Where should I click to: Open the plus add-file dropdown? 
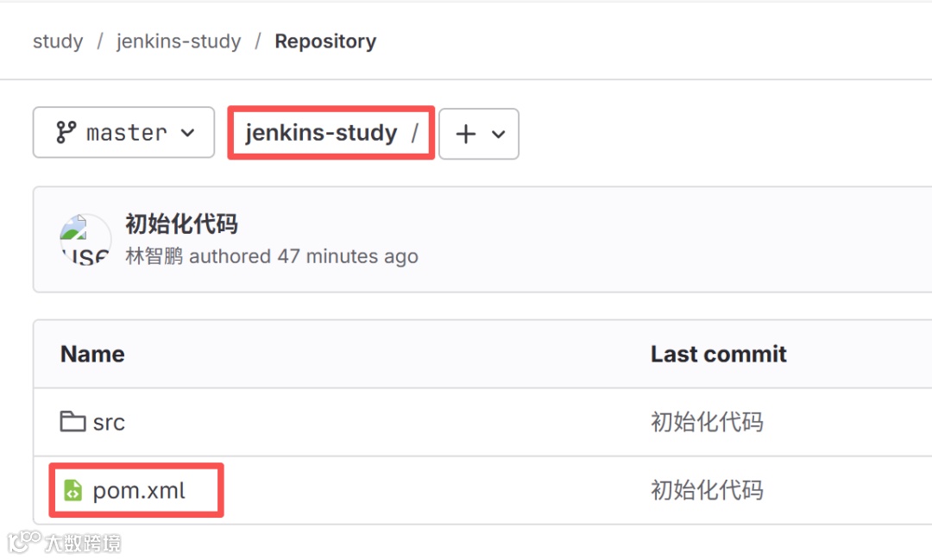point(479,134)
